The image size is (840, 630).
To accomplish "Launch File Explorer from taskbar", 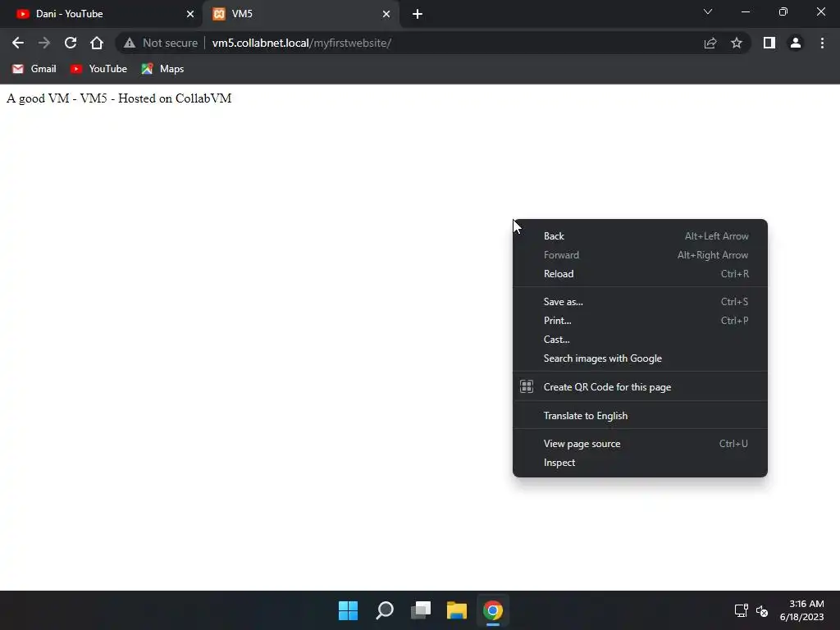I will point(457,610).
